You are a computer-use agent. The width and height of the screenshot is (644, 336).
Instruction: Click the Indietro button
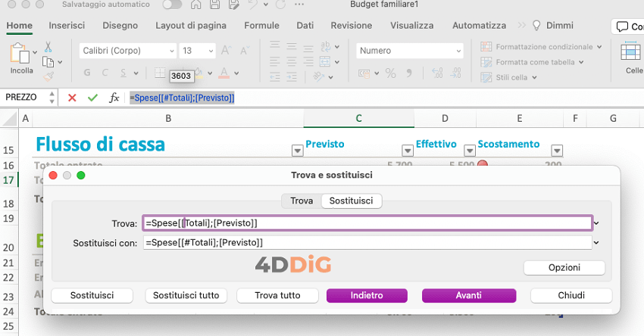coord(367,295)
